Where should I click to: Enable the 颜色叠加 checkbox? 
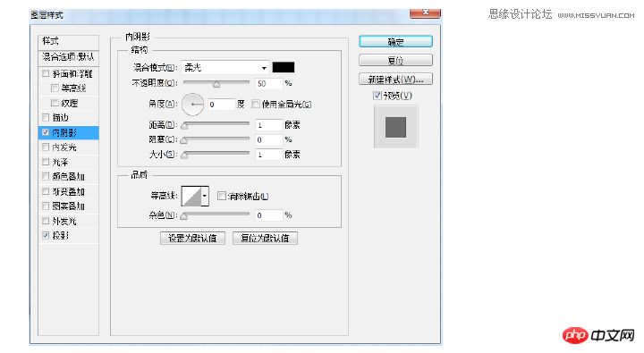point(46,177)
